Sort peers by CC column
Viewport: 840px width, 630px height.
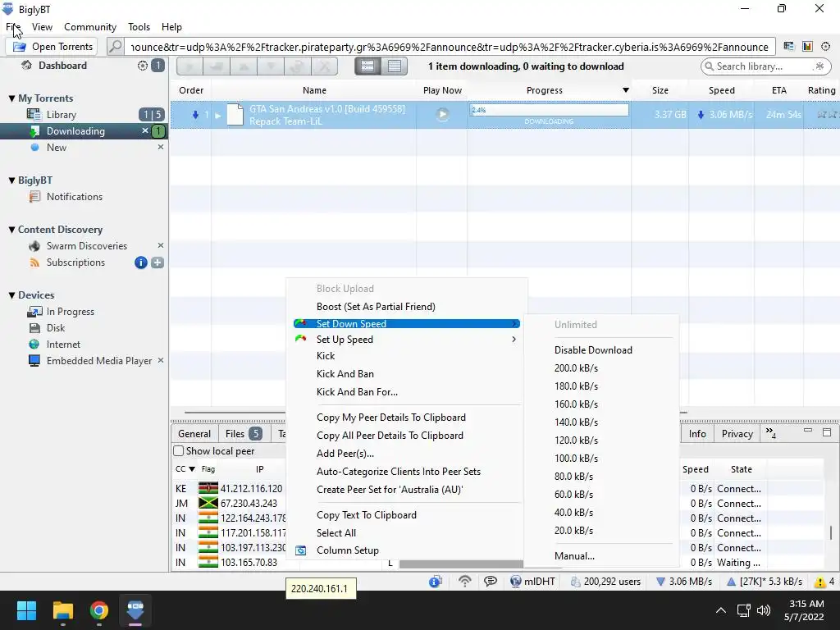(x=185, y=469)
